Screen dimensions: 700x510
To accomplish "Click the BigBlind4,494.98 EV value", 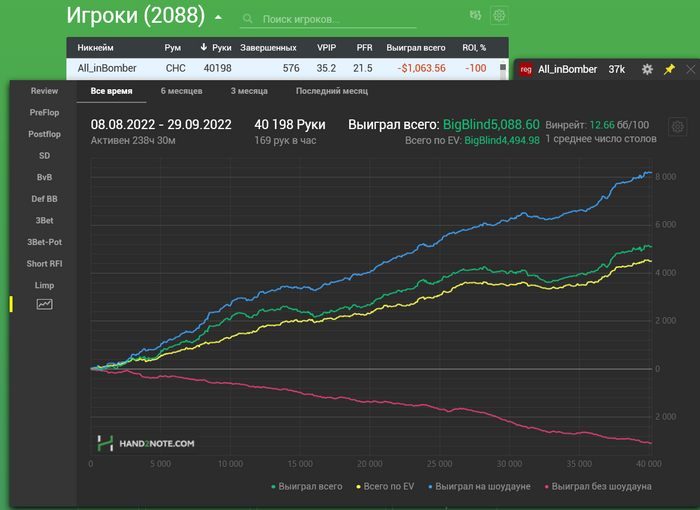I will pos(502,140).
